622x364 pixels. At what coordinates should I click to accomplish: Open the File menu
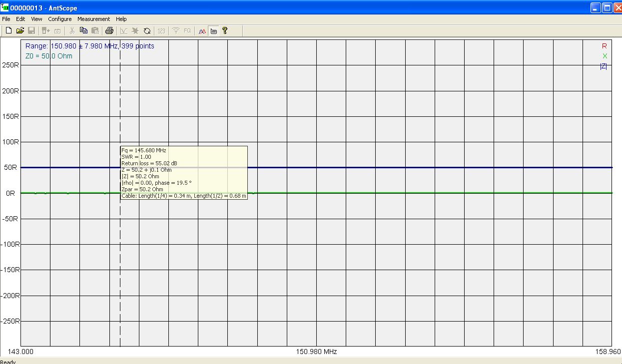point(6,19)
